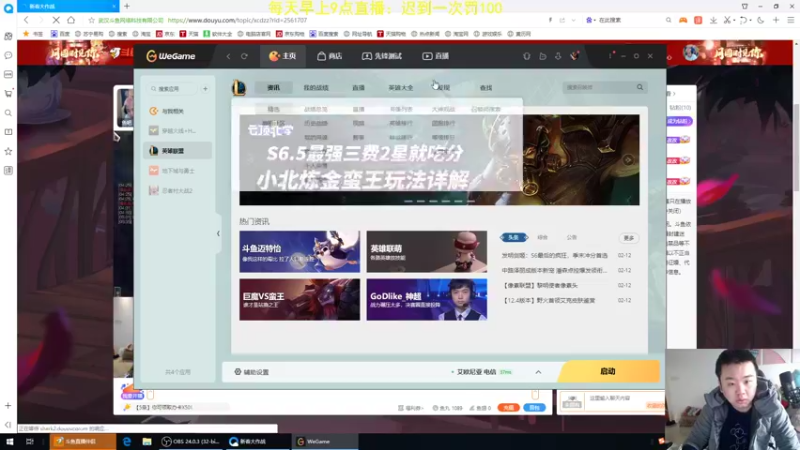
Task: Select the 艾欧尼亚 电信 server label
Action: (476, 372)
